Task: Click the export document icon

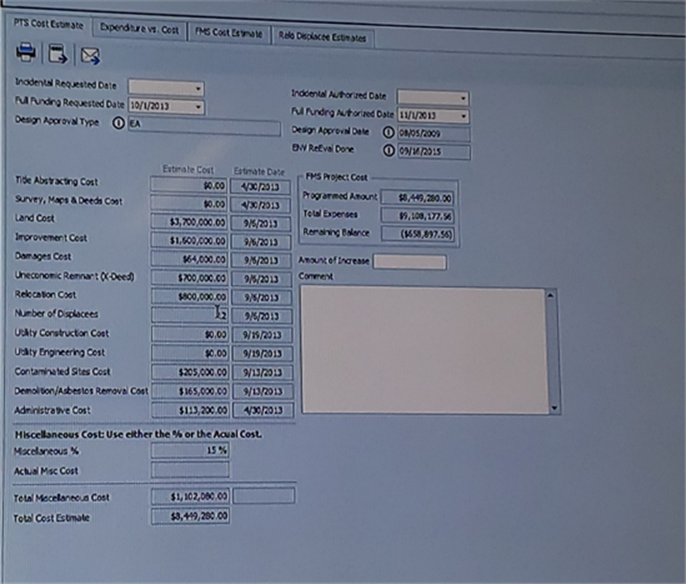Action: [58, 54]
